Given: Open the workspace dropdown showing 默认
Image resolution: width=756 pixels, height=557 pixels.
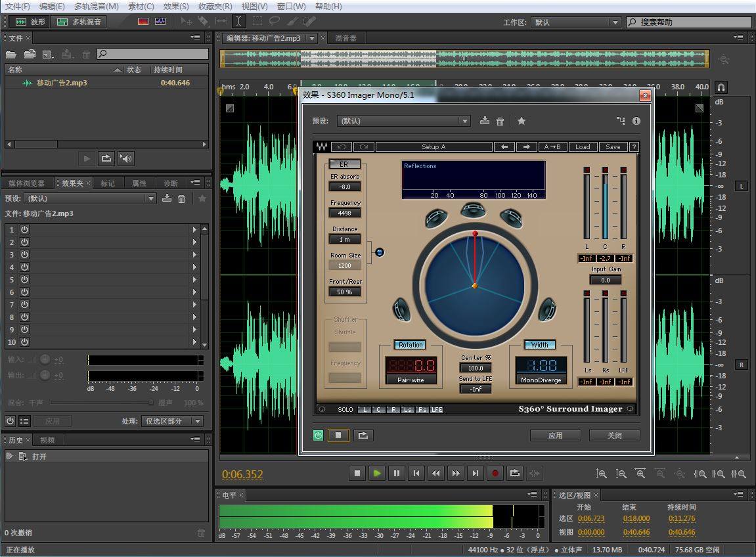Looking at the screenshot, I should pos(575,22).
